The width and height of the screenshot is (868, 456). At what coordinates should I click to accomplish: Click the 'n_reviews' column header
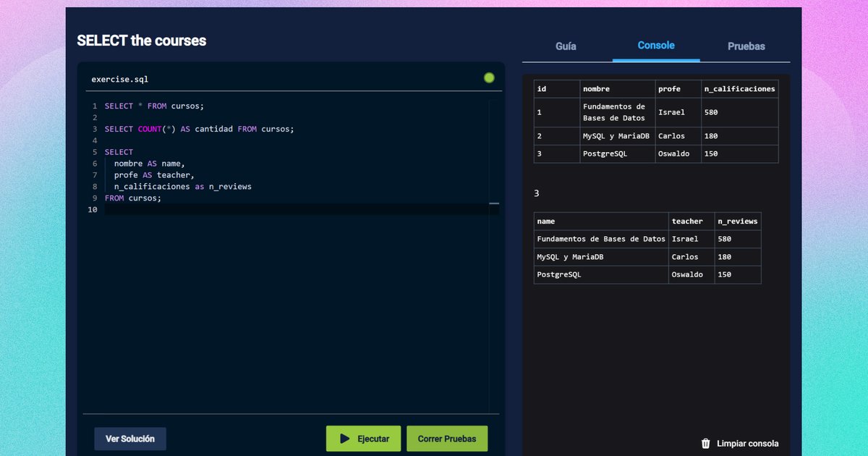click(738, 221)
